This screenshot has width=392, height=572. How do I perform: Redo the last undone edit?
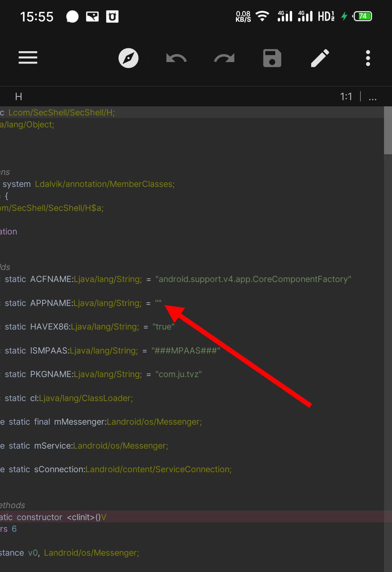[224, 58]
